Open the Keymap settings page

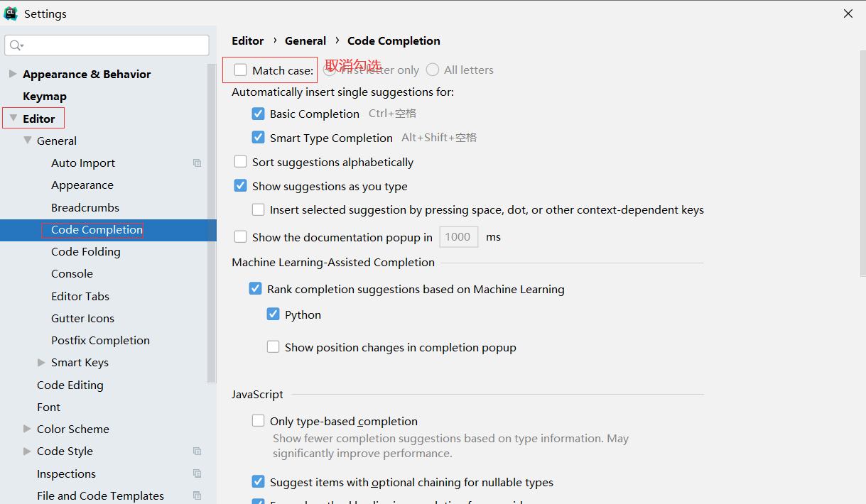[x=45, y=97]
